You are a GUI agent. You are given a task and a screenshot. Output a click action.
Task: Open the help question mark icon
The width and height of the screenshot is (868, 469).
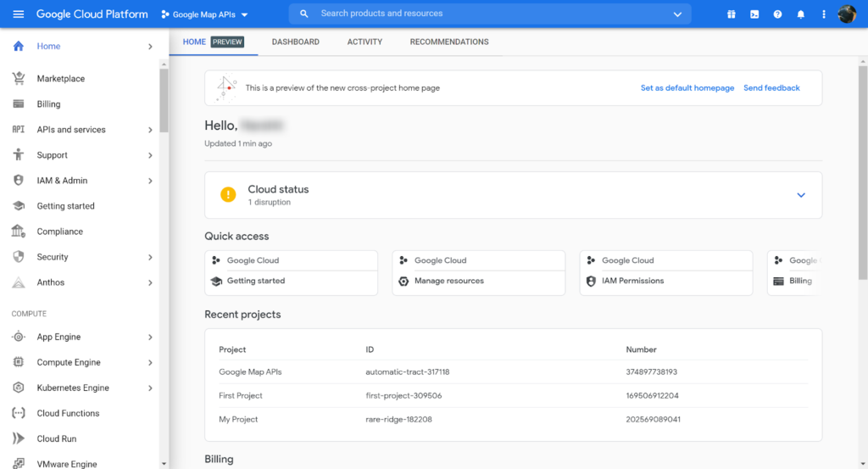pyautogui.click(x=778, y=14)
